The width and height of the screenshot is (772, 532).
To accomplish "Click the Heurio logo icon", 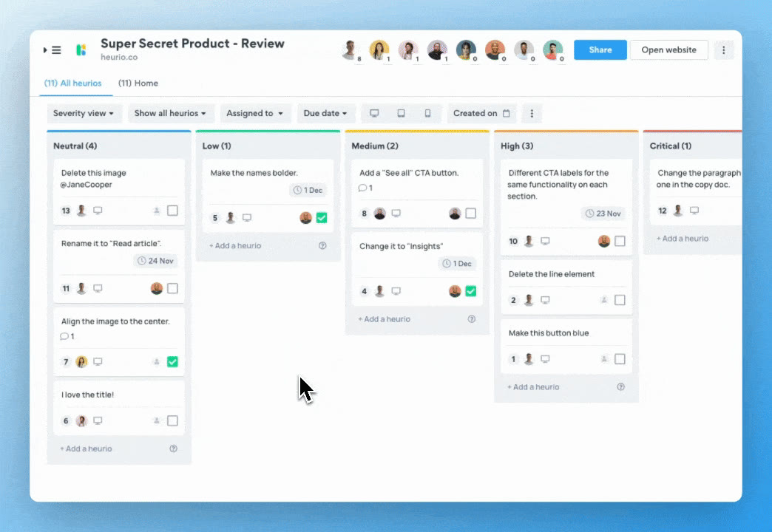I will (x=81, y=50).
